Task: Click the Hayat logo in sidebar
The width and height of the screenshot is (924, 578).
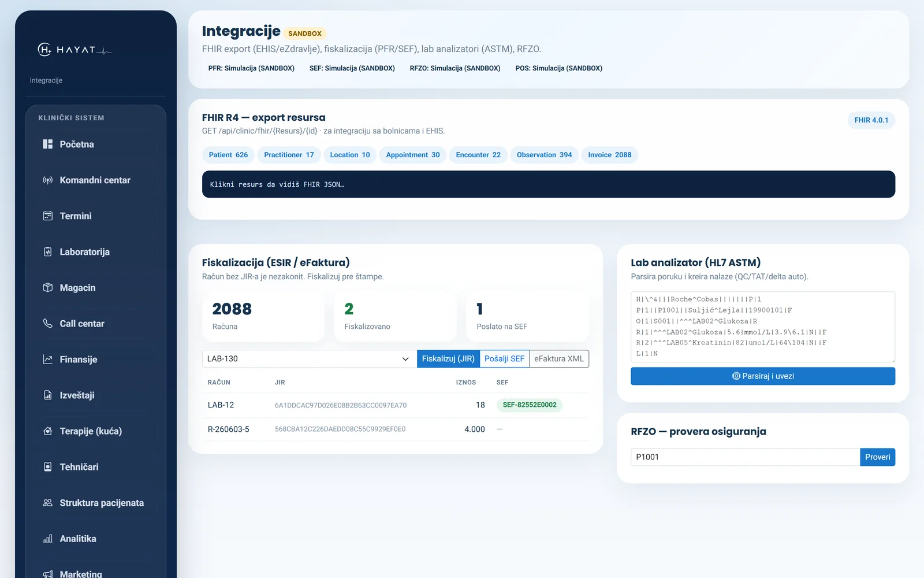Action: tap(74, 50)
